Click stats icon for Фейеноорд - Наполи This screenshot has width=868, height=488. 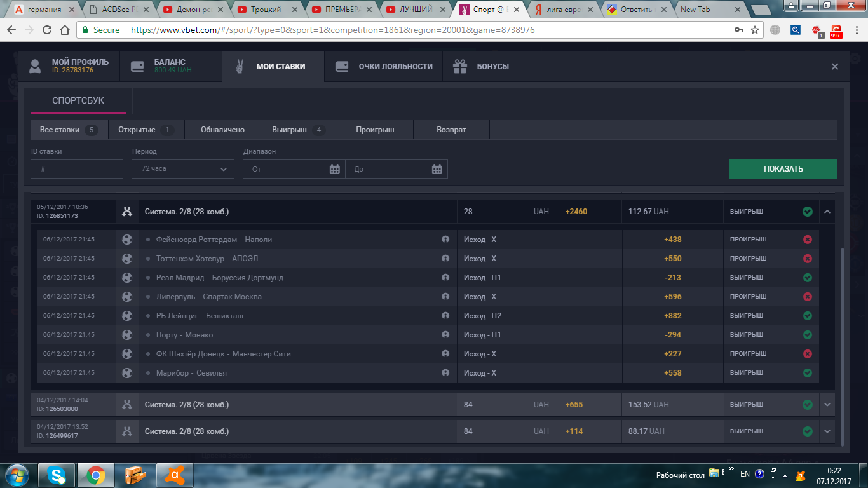coord(445,240)
